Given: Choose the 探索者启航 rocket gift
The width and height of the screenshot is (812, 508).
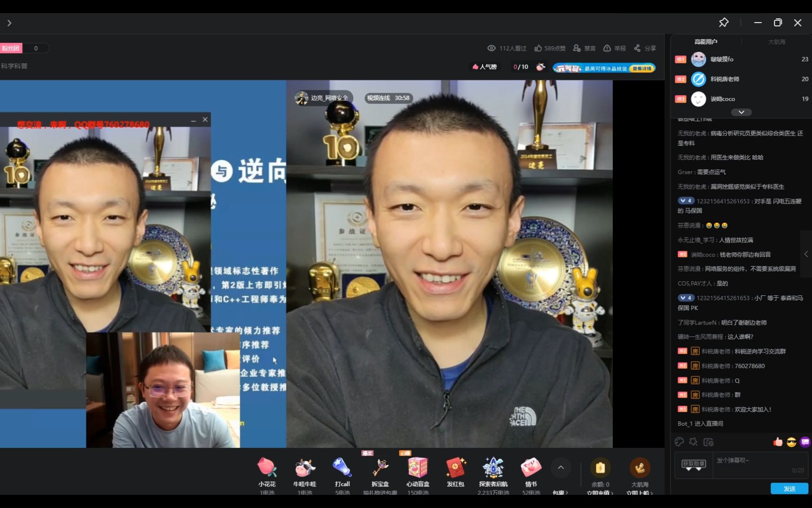Looking at the screenshot, I should [x=493, y=468].
